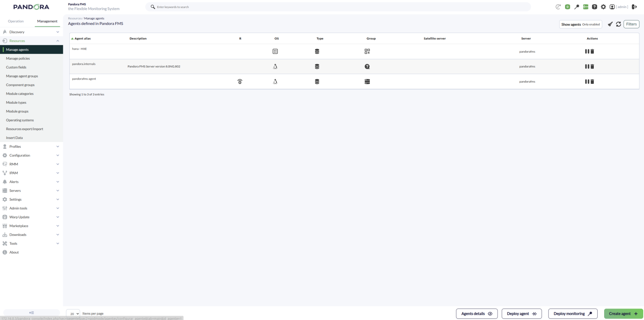This screenshot has width=644, height=320.
Task: Expand the Warp Update menu section
Action: pos(31,217)
